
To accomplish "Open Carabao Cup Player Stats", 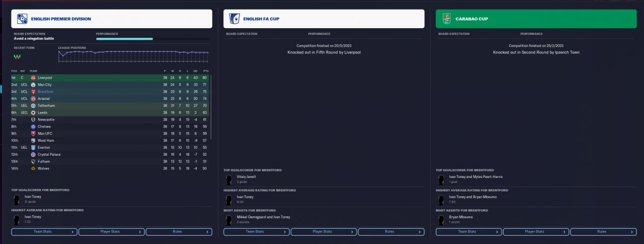I will point(536,232).
